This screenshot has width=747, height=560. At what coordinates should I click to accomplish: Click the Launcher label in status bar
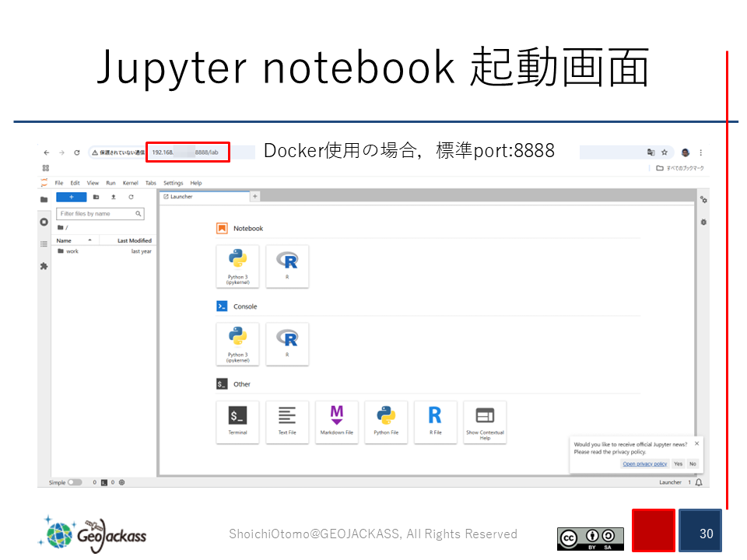click(670, 482)
